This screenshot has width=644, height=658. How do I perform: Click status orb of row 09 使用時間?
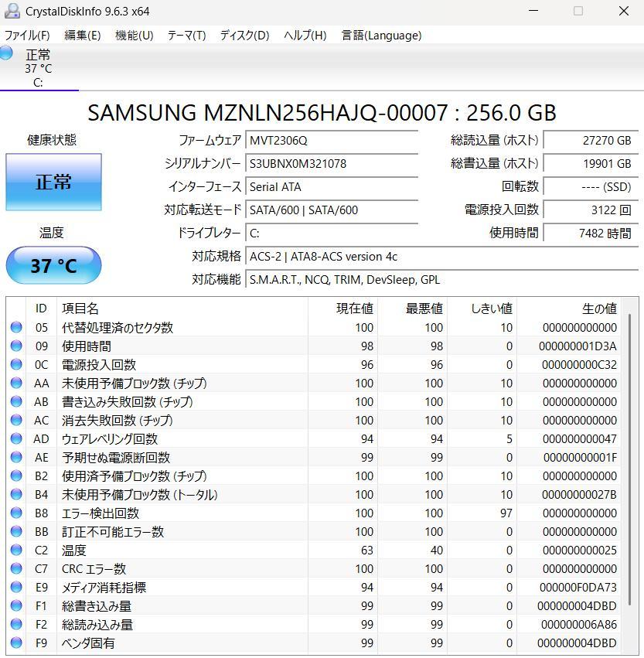click(16, 346)
